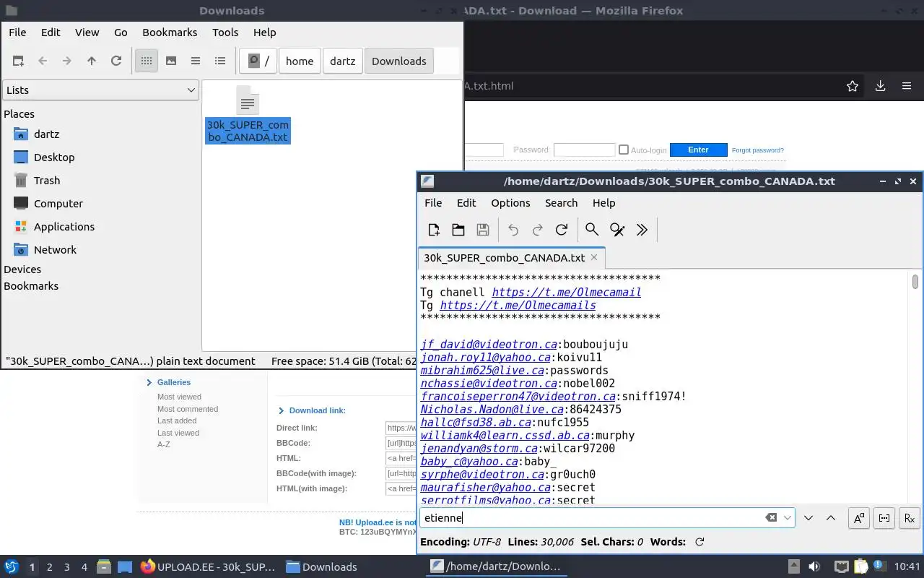924x578 pixels.
Task: Switch to Firefox UPLOAD.EE taskbar entry
Action: tap(207, 567)
